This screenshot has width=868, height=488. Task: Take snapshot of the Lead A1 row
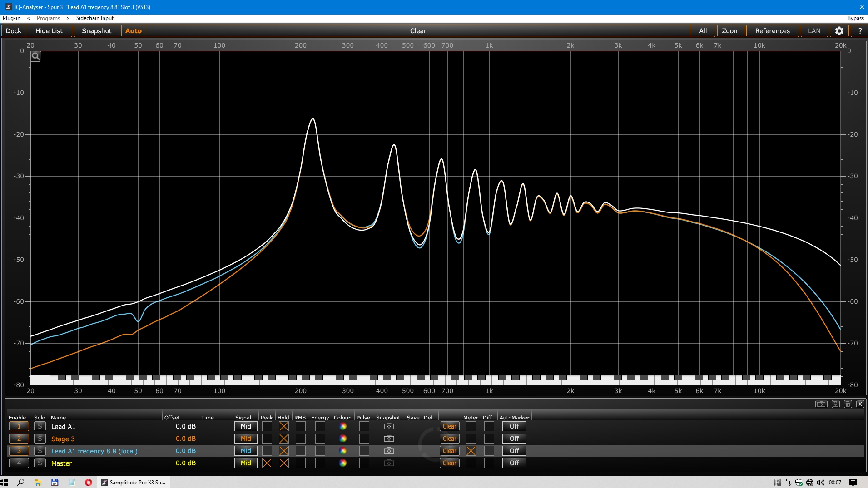389,426
